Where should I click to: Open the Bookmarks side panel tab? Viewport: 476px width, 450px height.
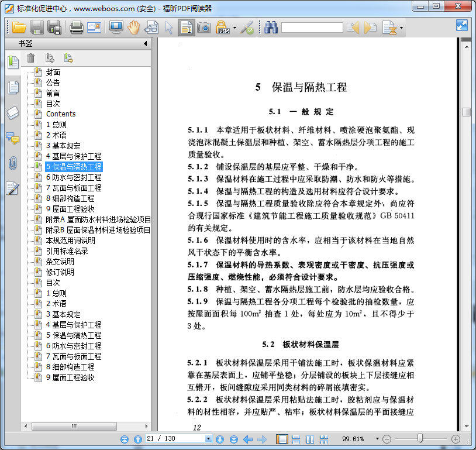tap(13, 62)
